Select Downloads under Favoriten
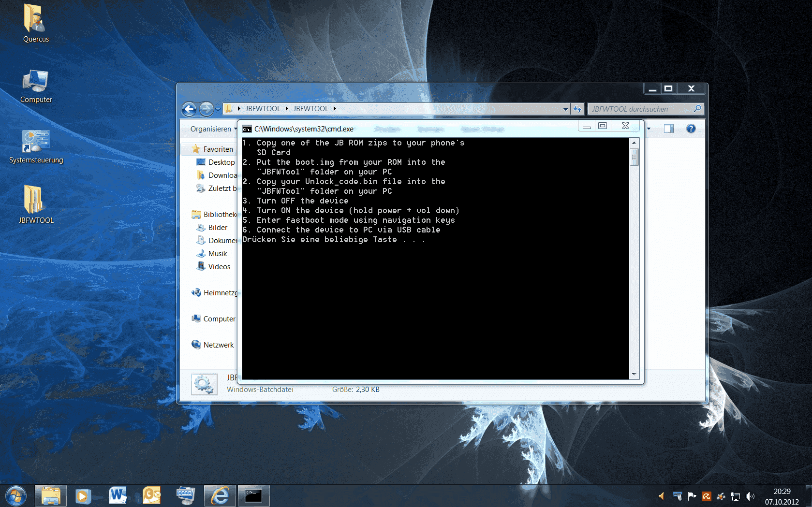This screenshot has width=812, height=507. click(217, 175)
